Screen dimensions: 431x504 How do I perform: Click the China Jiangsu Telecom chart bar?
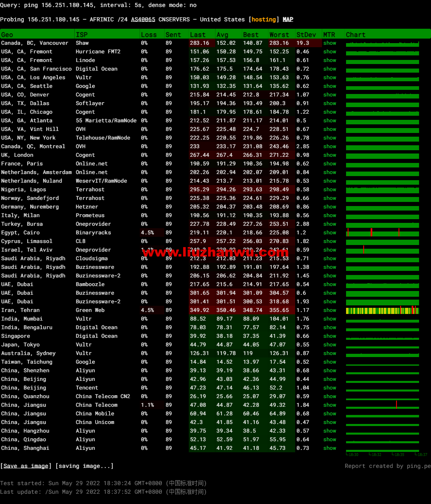click(x=383, y=405)
